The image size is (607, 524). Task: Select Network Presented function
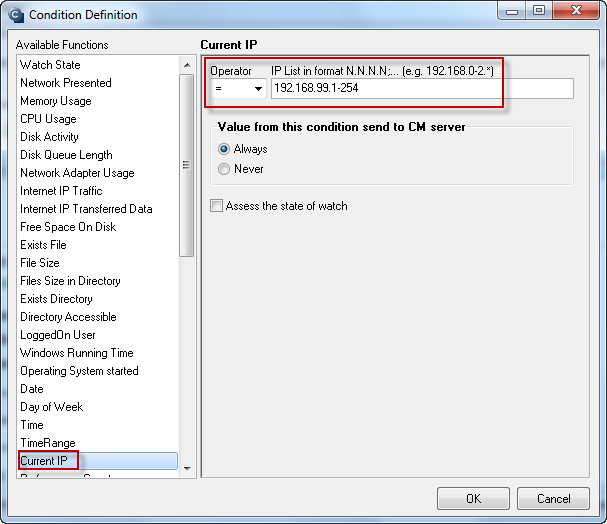tap(98, 83)
